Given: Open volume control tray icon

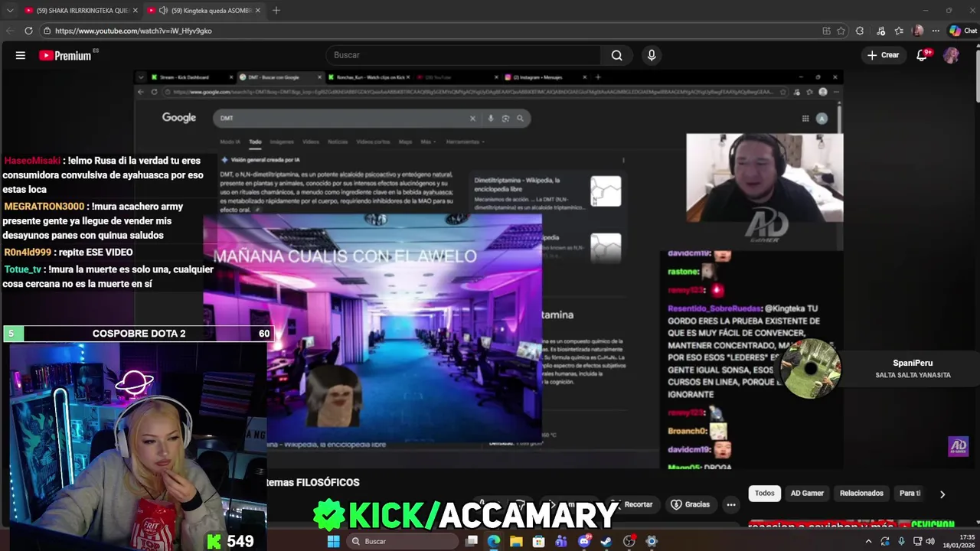Looking at the screenshot, I should [x=930, y=541].
